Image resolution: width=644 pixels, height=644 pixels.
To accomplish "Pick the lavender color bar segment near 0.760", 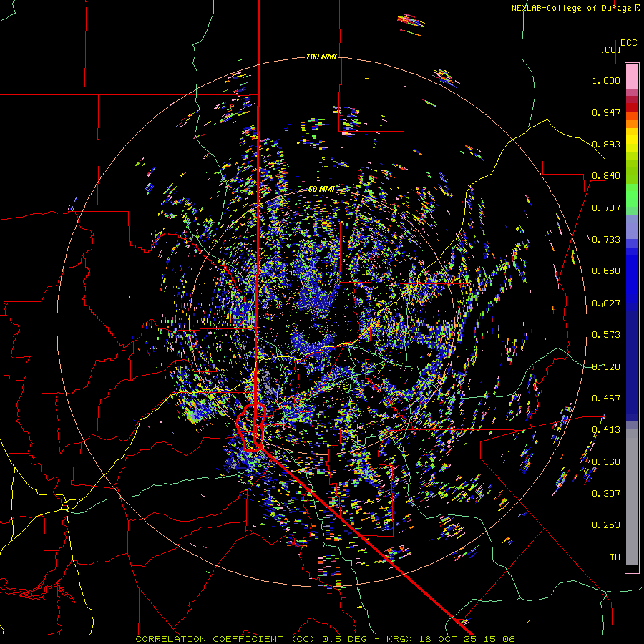I will [x=632, y=227].
